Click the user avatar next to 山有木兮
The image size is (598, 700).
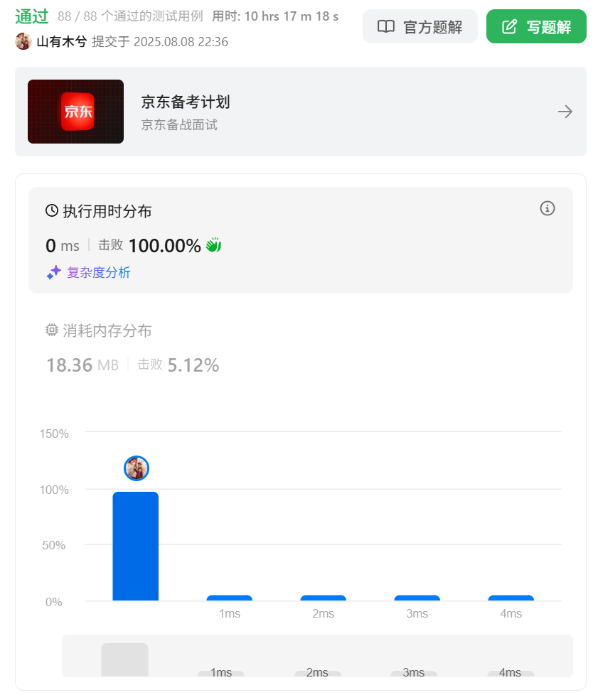pyautogui.click(x=23, y=41)
